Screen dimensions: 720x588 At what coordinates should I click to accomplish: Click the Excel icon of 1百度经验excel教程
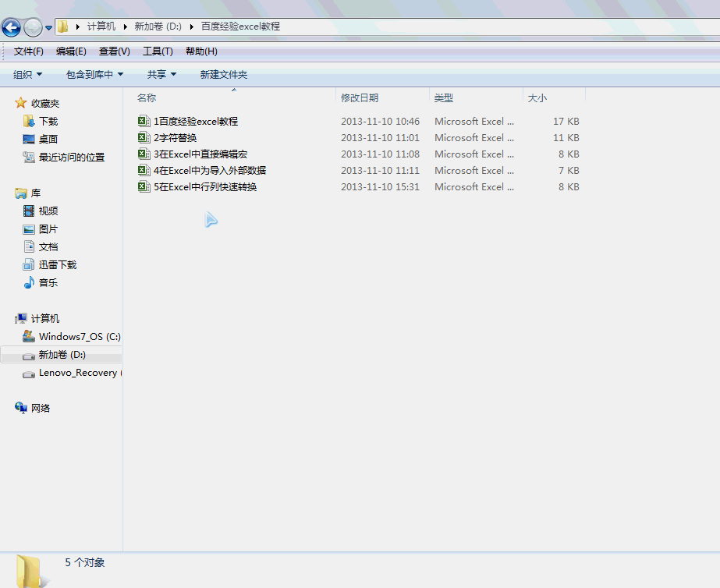(144, 121)
